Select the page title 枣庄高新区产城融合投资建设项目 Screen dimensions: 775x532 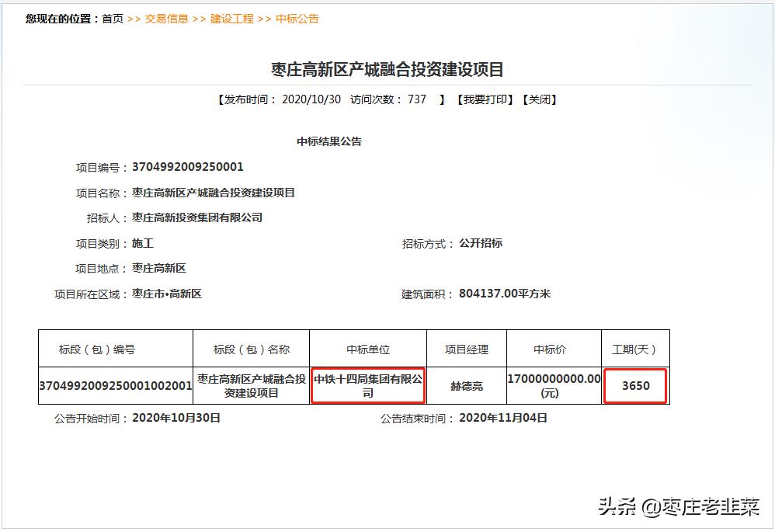coord(387,69)
